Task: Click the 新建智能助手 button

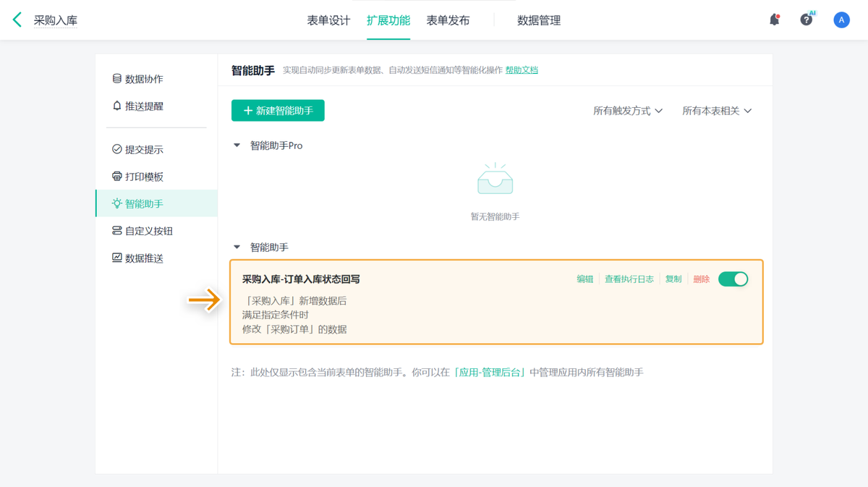Action: tap(278, 111)
